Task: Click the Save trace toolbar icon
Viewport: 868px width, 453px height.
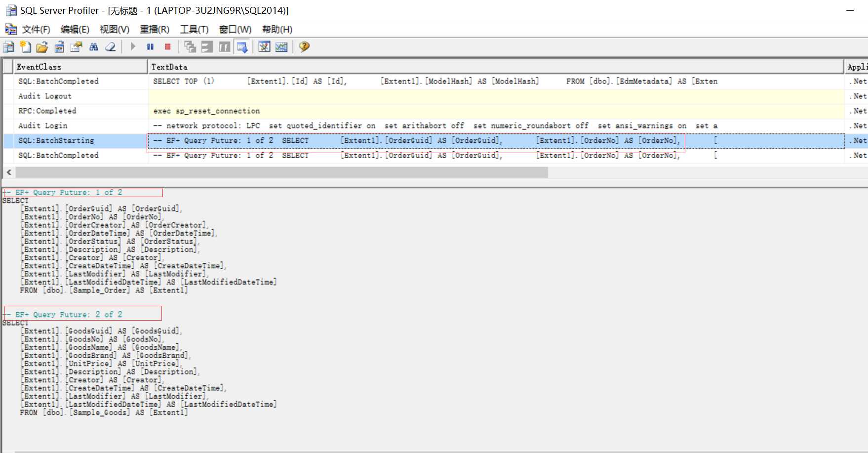Action: click(x=59, y=47)
